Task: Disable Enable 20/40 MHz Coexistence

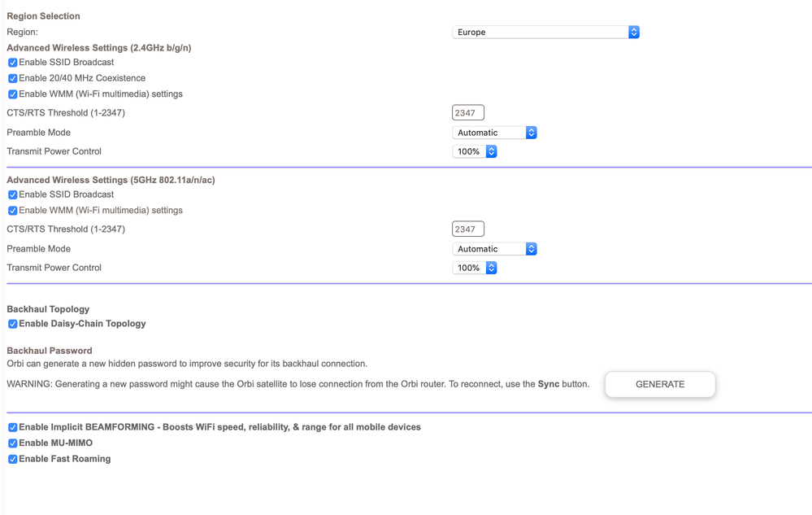Action: 12,78
